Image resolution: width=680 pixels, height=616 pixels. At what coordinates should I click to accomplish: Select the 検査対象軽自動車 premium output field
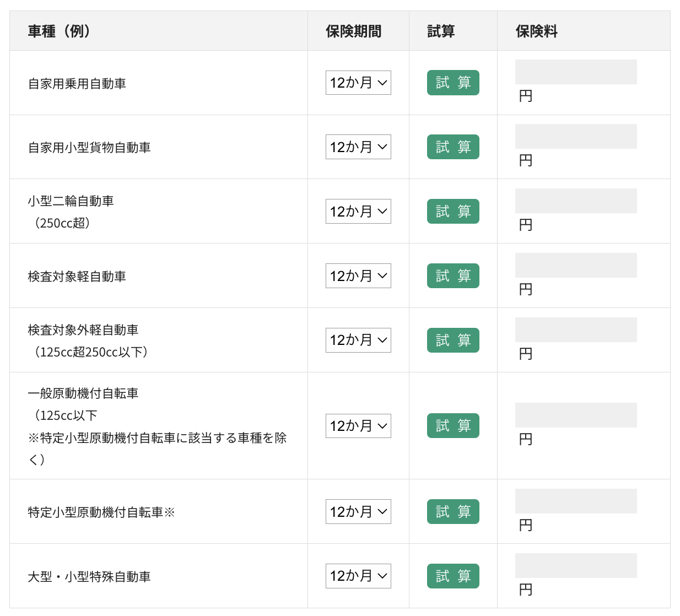point(576,266)
